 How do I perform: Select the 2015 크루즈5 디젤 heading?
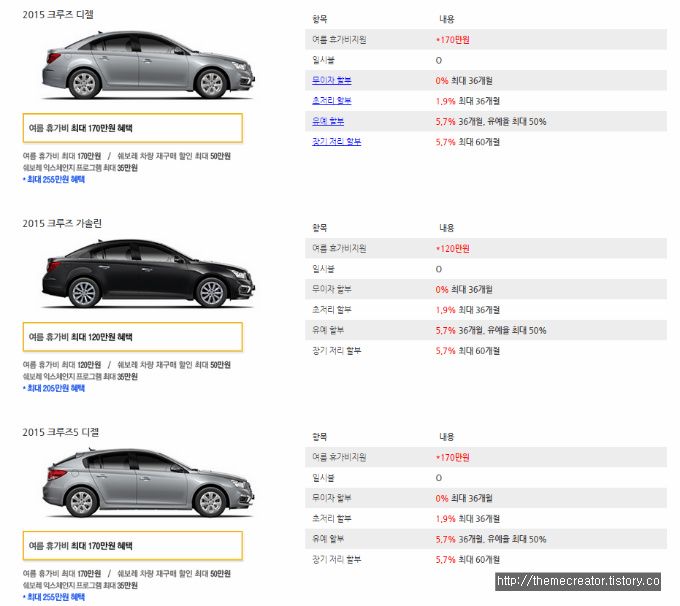point(61,432)
